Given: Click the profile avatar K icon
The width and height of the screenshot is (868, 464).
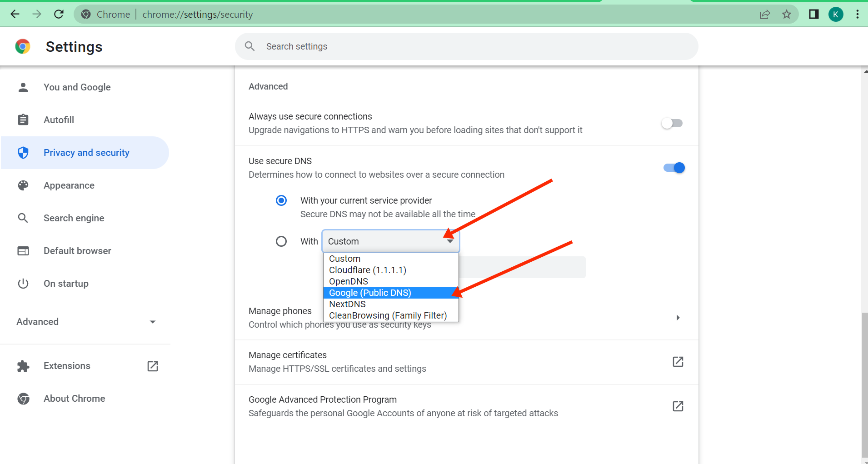Looking at the screenshot, I should [x=835, y=14].
